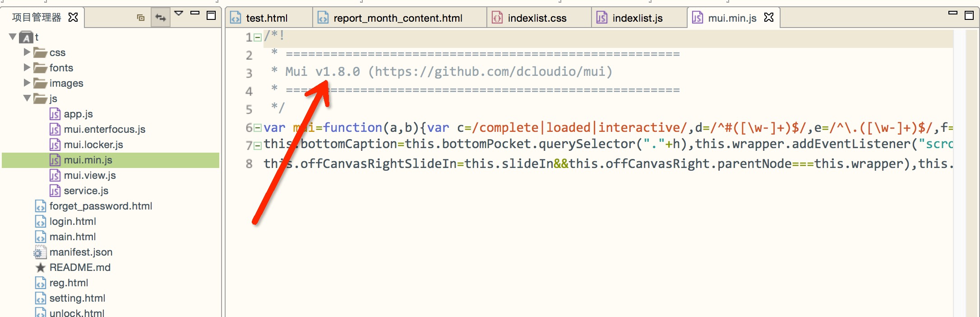Maximize the project manager panel

(211, 15)
